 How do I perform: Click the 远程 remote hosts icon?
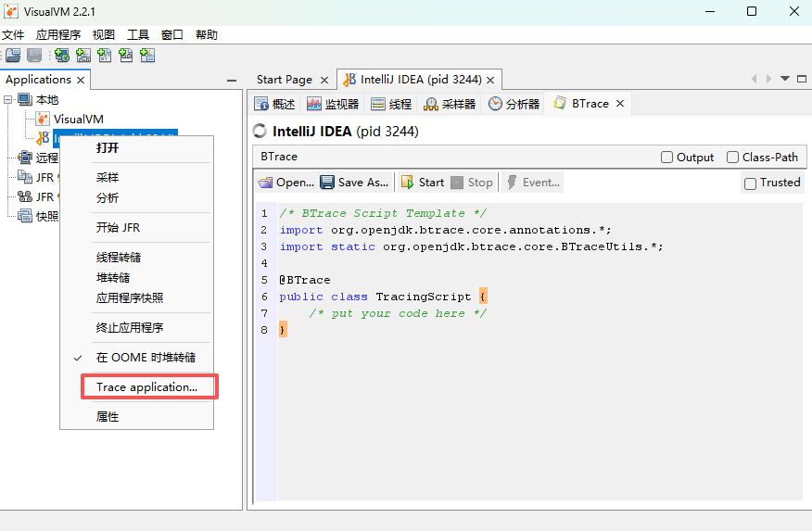click(25, 158)
